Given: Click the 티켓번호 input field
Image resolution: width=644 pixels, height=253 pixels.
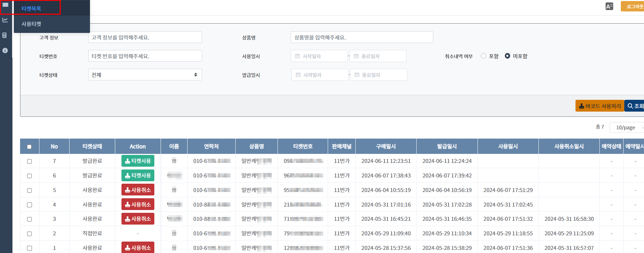Looking at the screenshot, I should click(x=145, y=56).
